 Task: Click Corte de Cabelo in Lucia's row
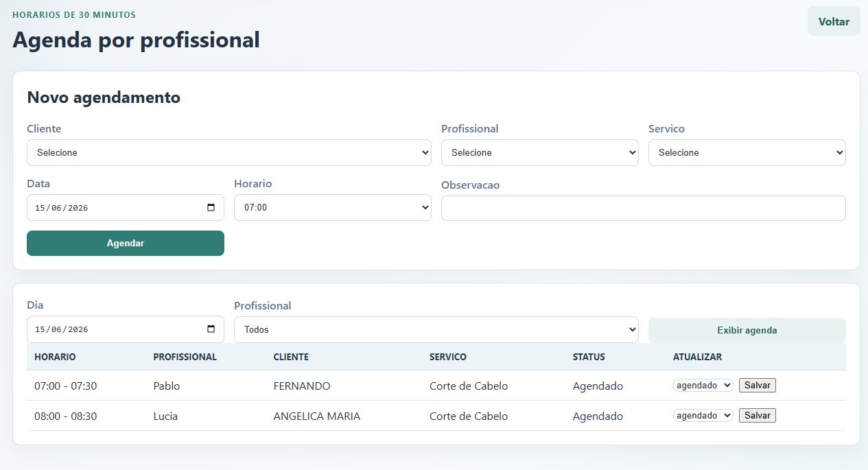tap(469, 416)
